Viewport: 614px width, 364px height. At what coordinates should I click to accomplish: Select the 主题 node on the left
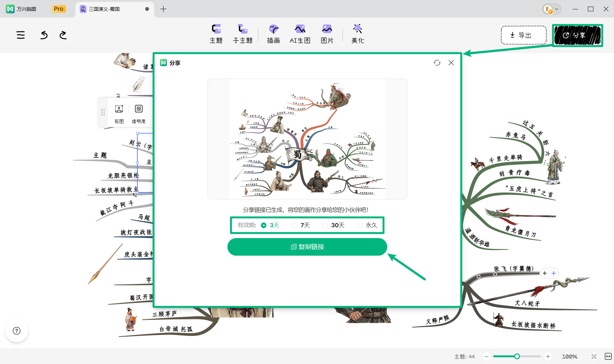point(100,155)
